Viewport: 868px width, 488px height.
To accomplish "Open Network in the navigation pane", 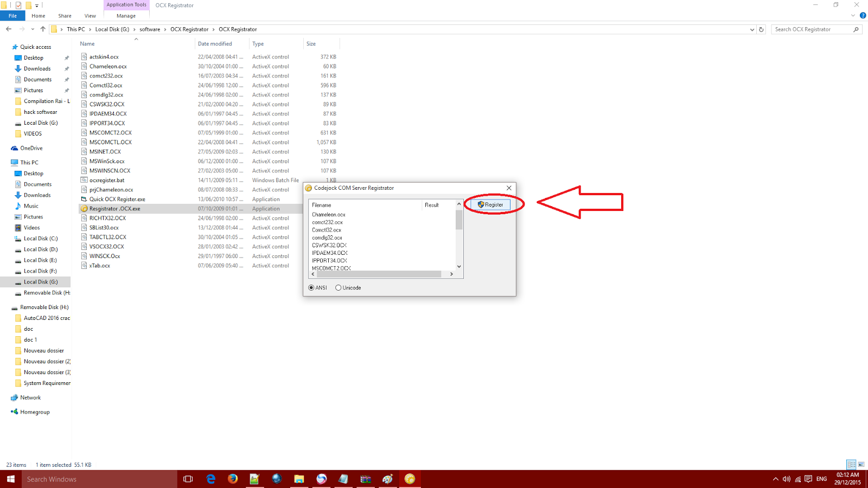I will click(x=30, y=397).
